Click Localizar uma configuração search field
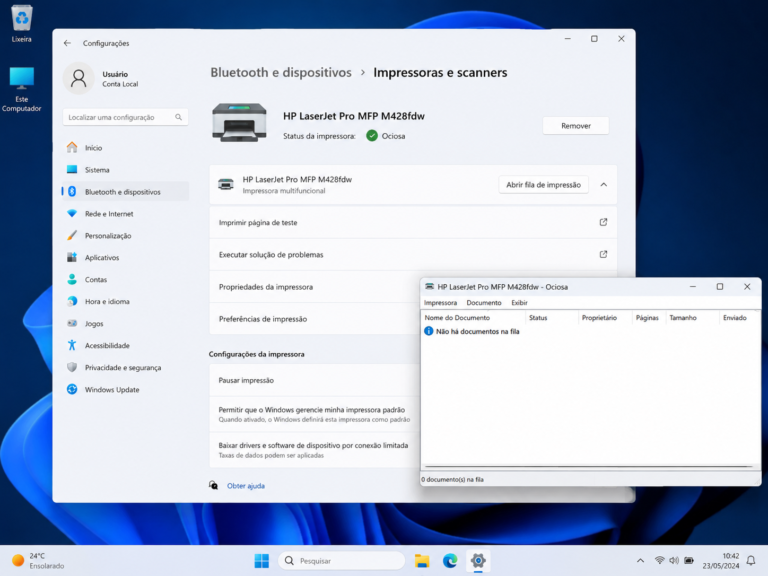This screenshot has height=576, width=768. pos(125,117)
